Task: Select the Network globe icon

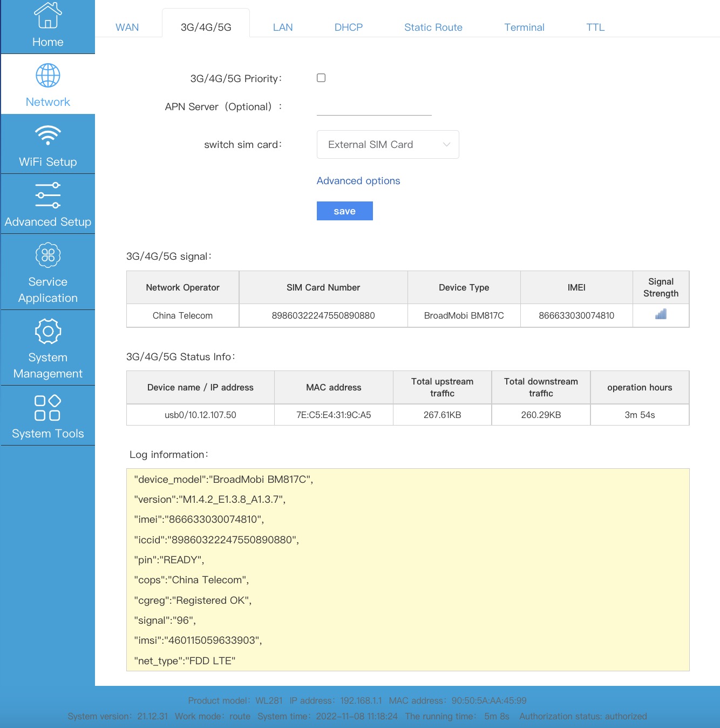Action: [x=47, y=76]
